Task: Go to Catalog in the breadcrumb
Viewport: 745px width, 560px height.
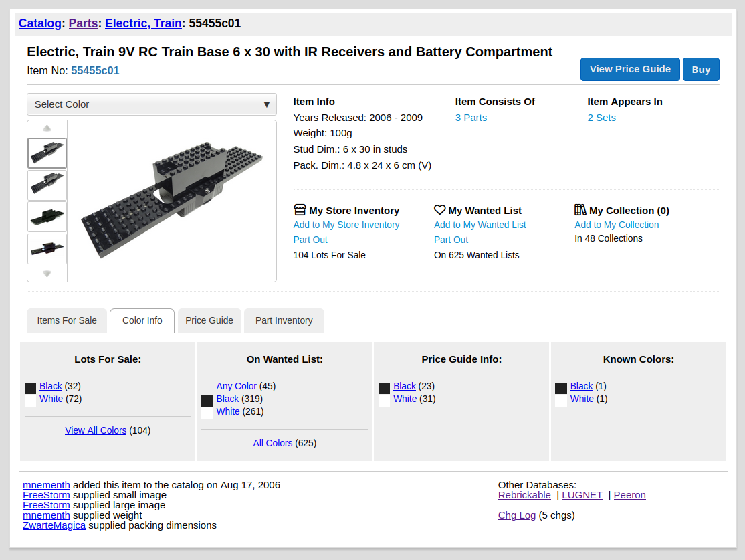Action: pyautogui.click(x=40, y=23)
